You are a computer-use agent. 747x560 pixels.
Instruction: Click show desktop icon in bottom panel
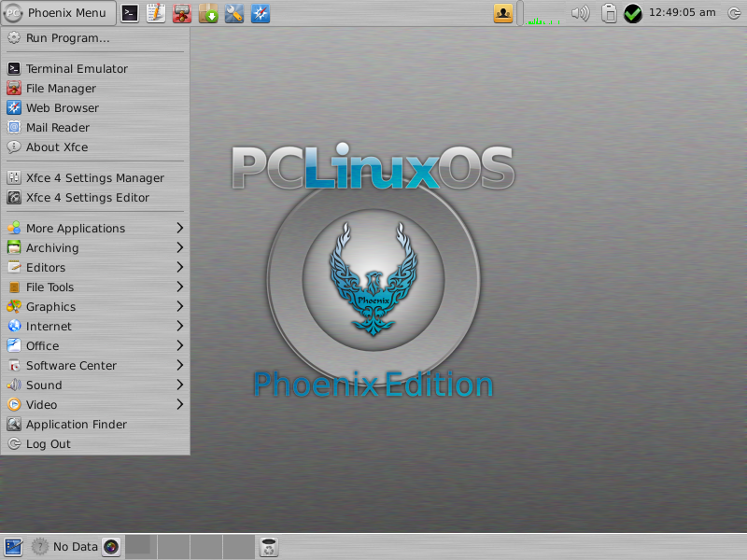coord(13,547)
